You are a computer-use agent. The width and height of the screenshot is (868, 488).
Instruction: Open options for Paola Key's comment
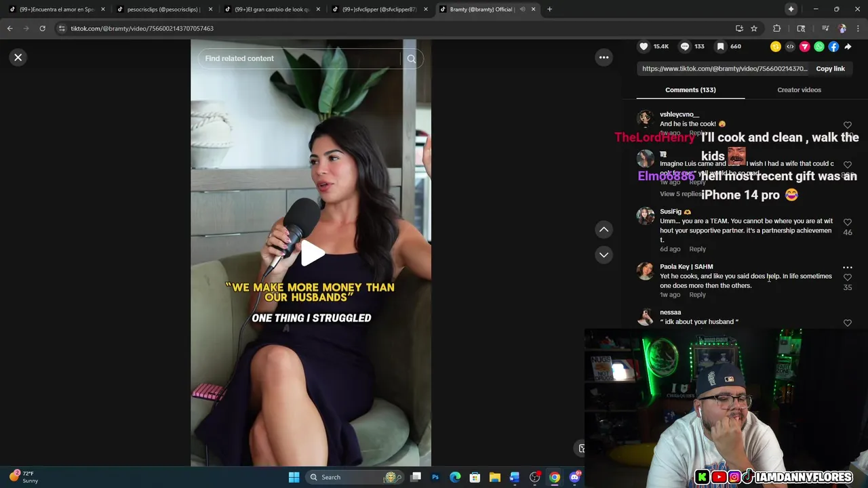[x=848, y=267]
